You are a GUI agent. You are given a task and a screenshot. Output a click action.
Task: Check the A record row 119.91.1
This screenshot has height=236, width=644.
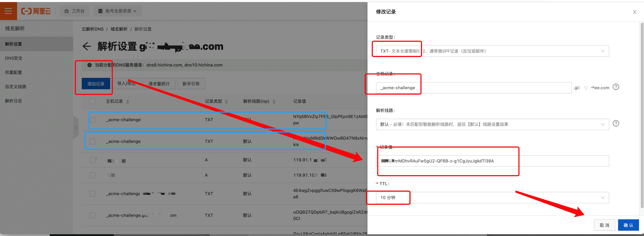click(93, 160)
